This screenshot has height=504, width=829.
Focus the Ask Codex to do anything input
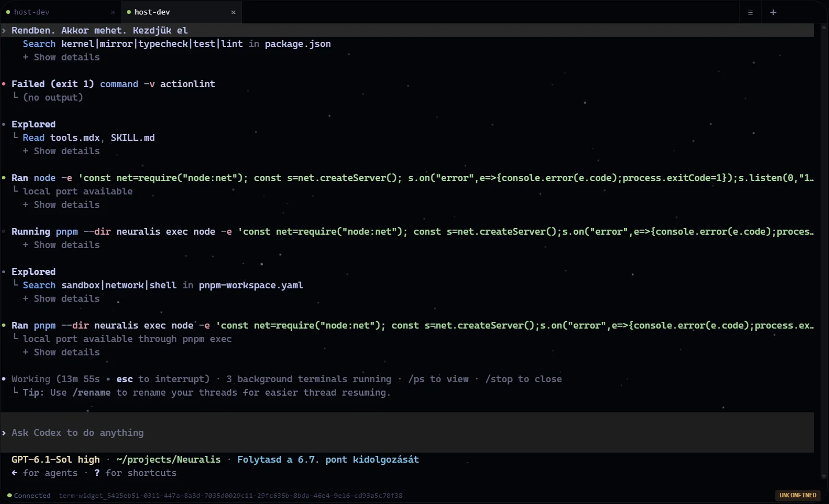[x=407, y=432]
